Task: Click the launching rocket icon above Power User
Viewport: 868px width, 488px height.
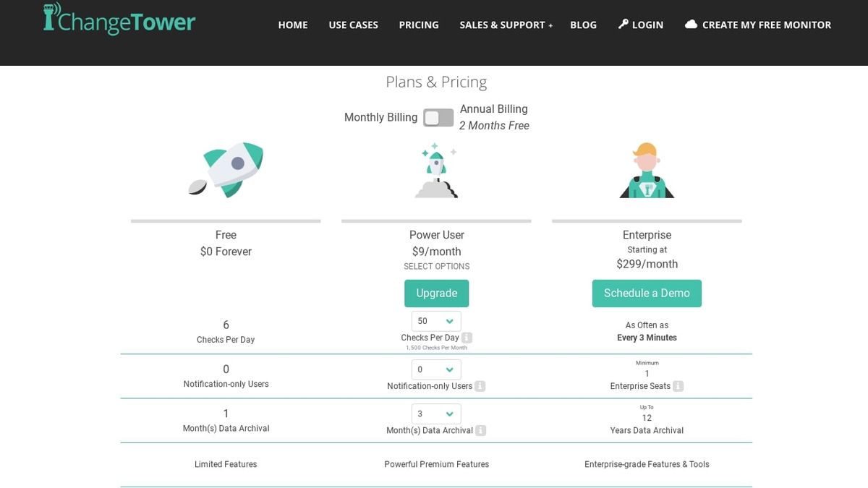Action: point(436,170)
